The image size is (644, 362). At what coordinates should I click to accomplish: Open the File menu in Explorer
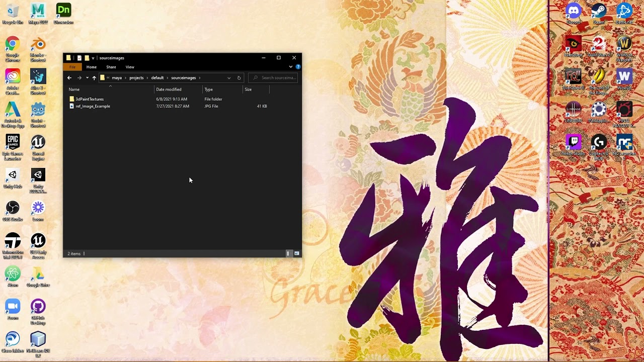[72, 67]
